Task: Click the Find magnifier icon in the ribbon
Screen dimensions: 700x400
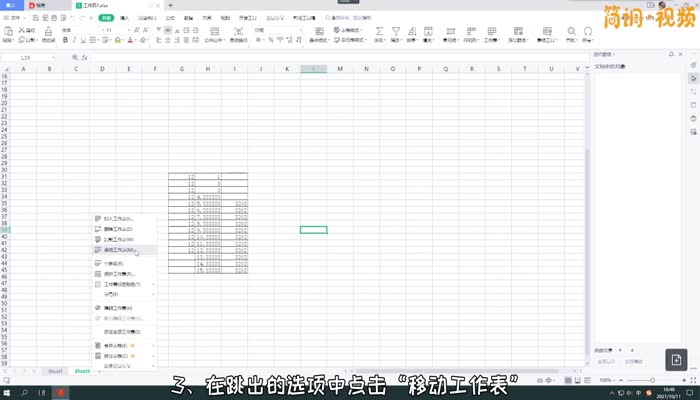Action: tap(571, 31)
